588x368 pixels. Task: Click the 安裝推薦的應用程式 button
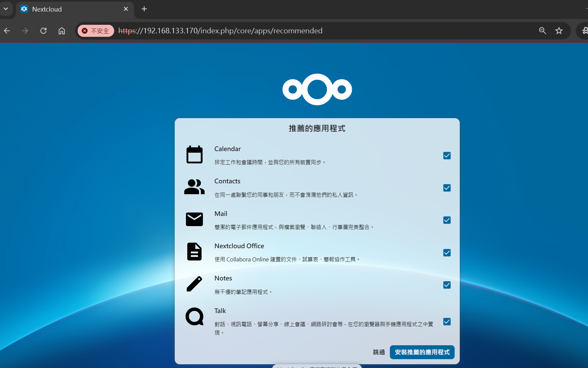(x=422, y=352)
